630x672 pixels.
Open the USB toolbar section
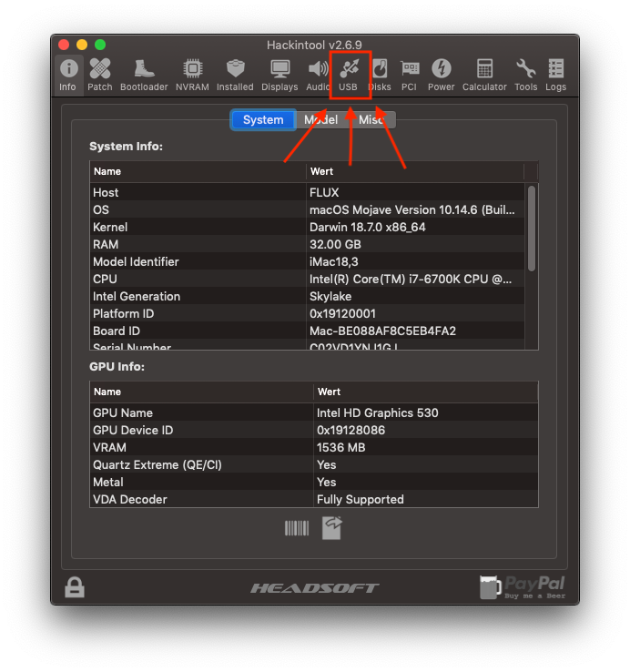tap(349, 75)
